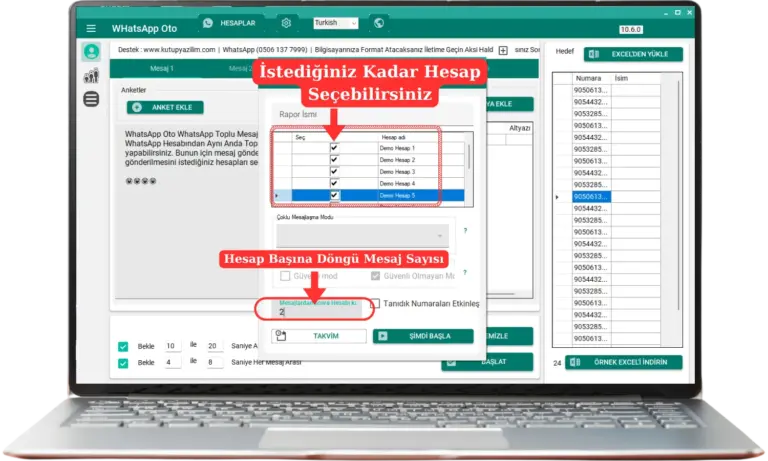Click the BAŞLAT button
Image resolution: width=768 pixels, height=461 pixels.
[487, 362]
